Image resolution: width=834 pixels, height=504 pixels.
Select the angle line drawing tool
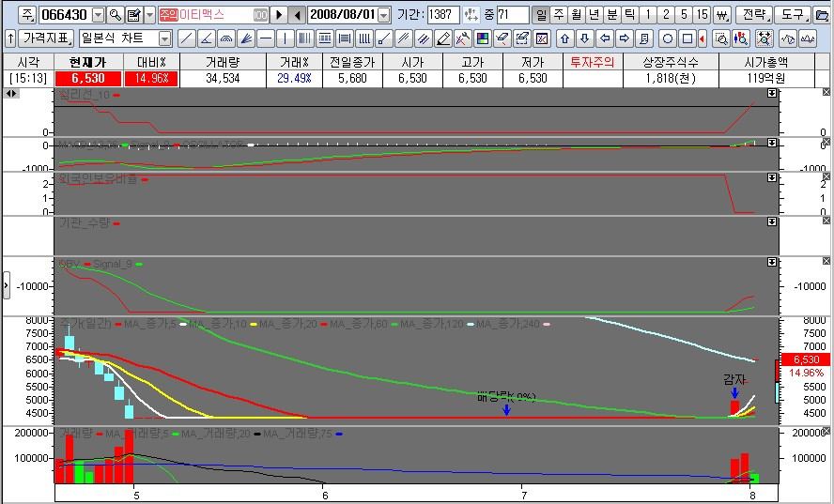(x=207, y=38)
